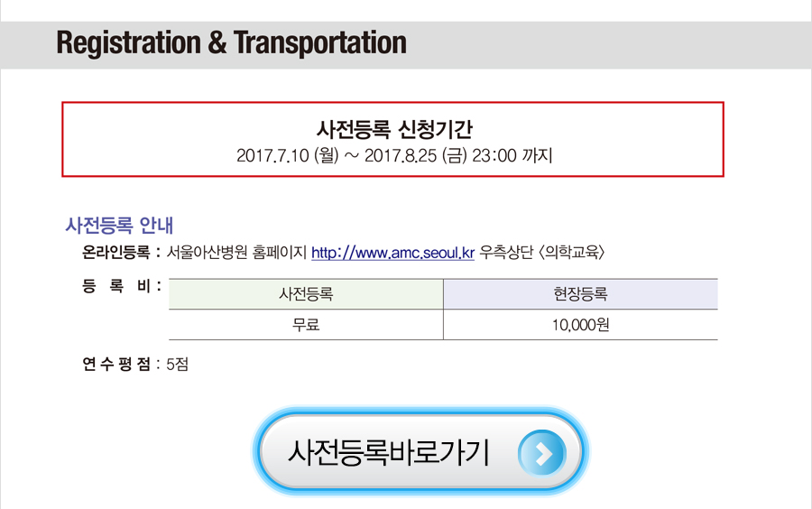Screen dimensions: 812x509
Task: Click the 온라인등록 label
Action: 116,253
